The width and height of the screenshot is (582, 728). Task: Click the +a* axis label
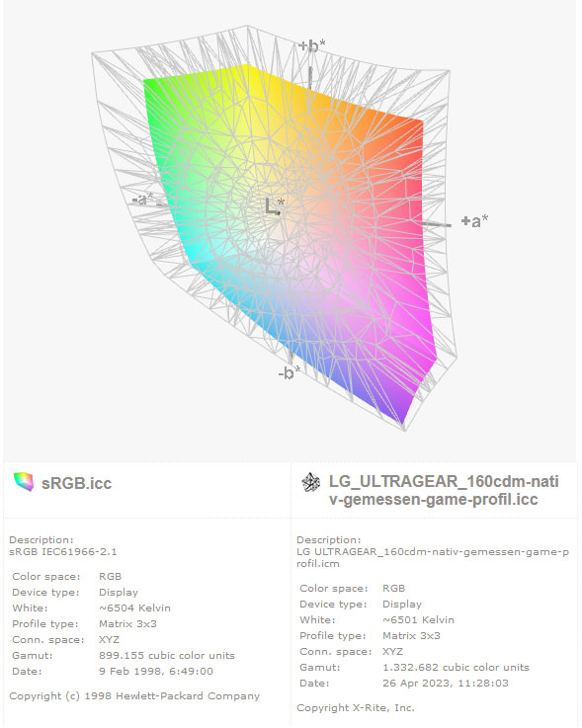(x=474, y=221)
